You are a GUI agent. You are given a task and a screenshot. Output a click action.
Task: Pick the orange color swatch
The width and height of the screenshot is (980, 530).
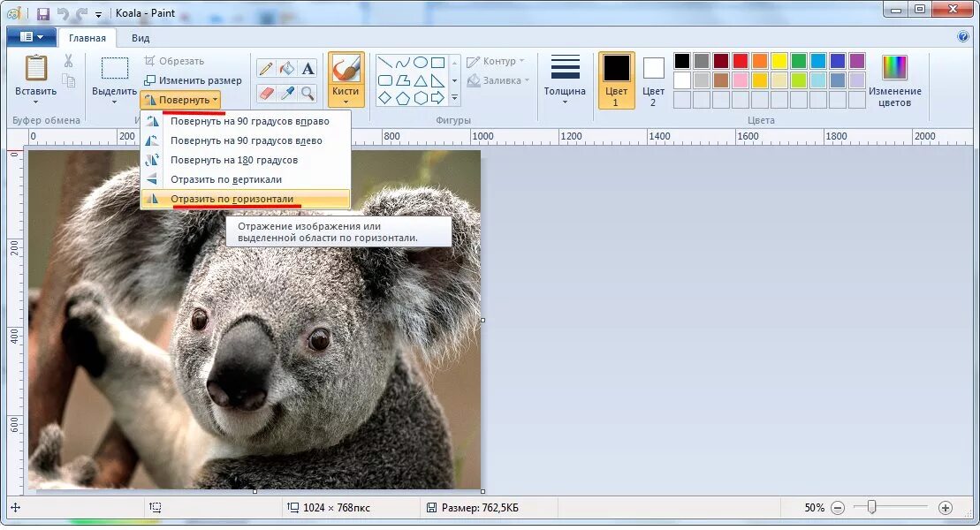point(760,61)
